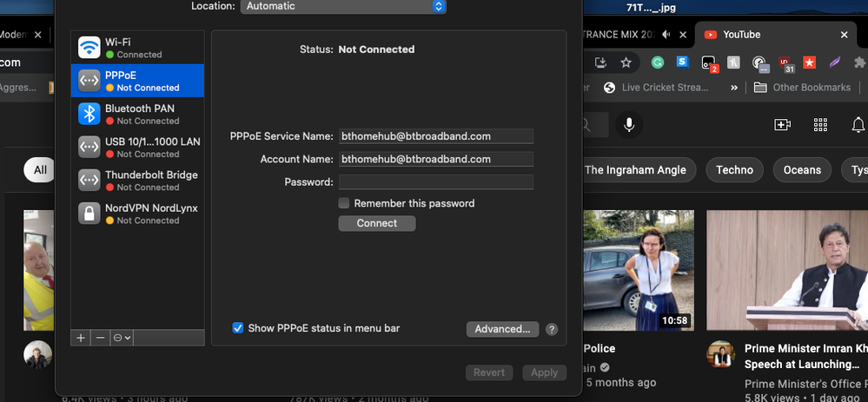Image resolution: width=868 pixels, height=402 pixels.
Task: Select Bluetooth PAN in the services list
Action: point(137,114)
